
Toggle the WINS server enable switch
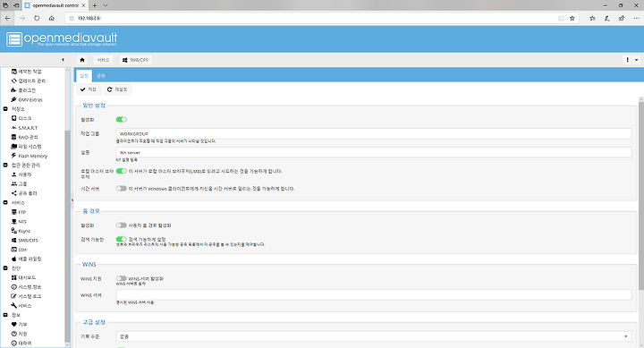pos(121,278)
